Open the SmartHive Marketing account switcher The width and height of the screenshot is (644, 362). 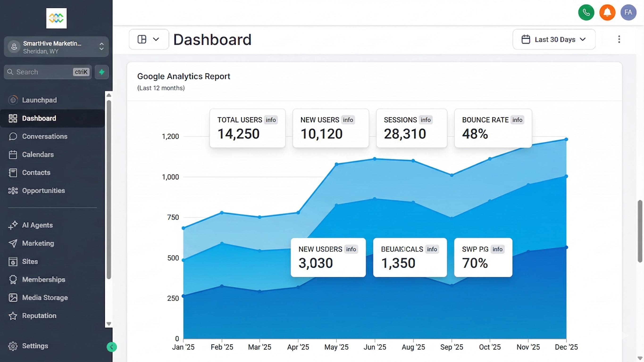(x=56, y=47)
